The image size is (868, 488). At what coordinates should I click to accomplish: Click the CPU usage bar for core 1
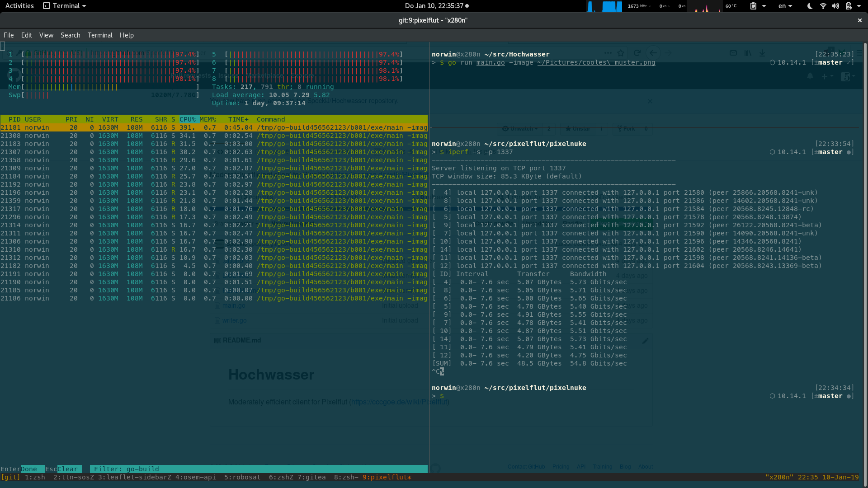(x=108, y=54)
